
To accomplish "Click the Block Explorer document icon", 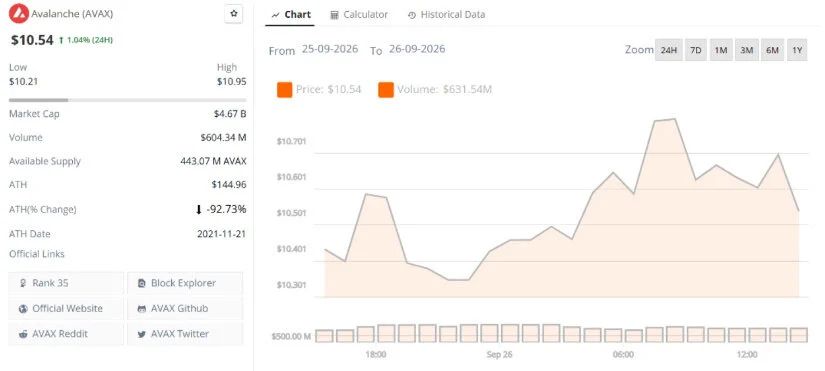I will tap(141, 283).
